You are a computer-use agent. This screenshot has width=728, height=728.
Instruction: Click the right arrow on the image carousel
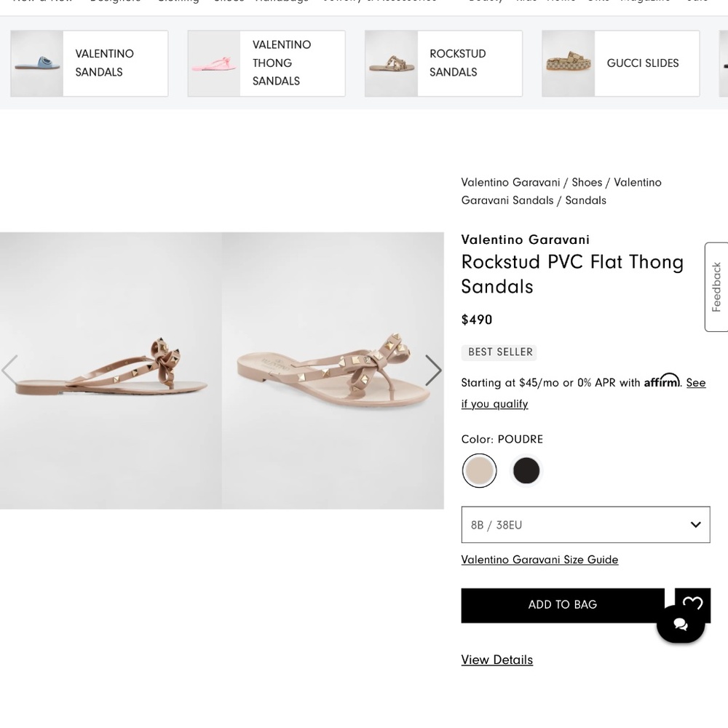point(432,370)
